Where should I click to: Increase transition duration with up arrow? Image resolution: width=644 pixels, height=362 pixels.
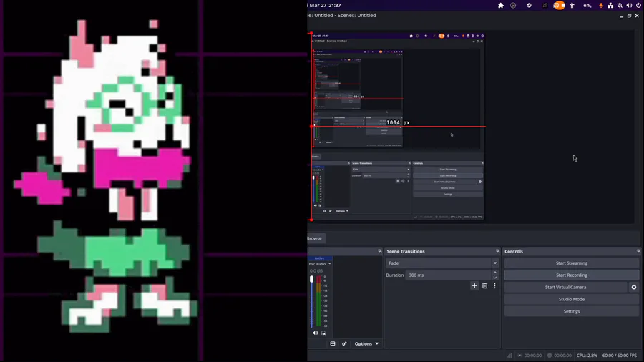click(x=495, y=273)
